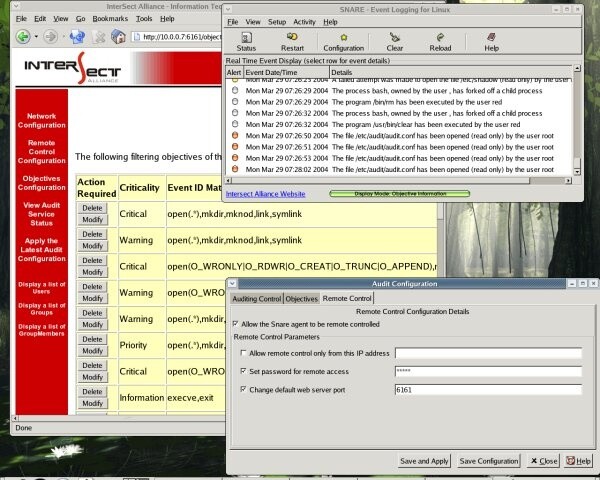Open Configuration from the SNARE toolbar
The image size is (600, 480).
[x=344, y=42]
